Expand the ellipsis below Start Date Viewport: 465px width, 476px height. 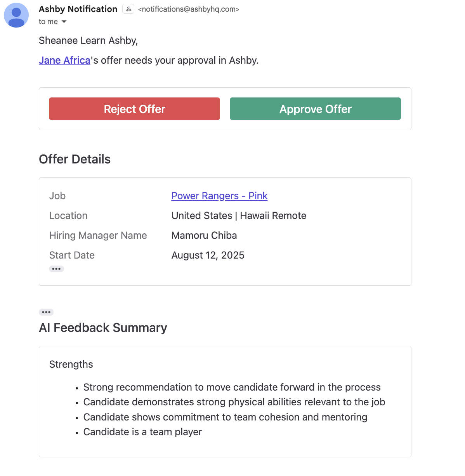pos(56,269)
